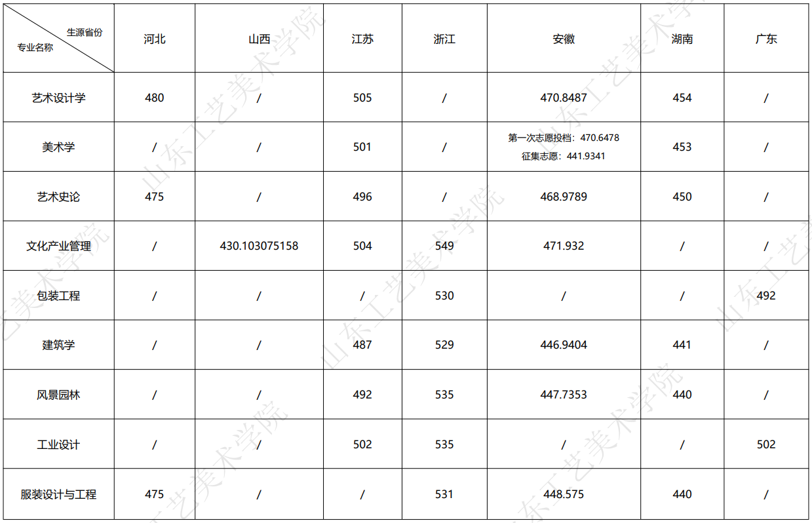The image size is (812, 523).
Task: Click the 河北 column header
Action: coord(155,39)
